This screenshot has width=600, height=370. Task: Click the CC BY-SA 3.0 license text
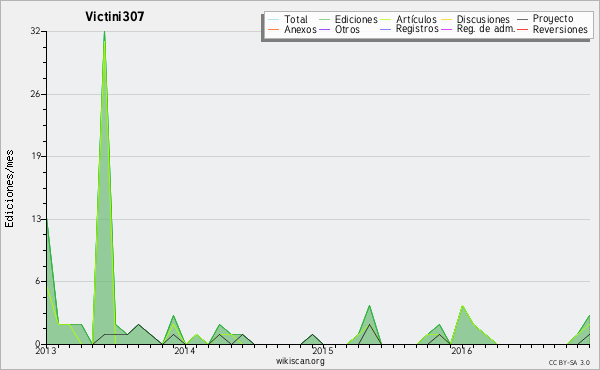569,362
